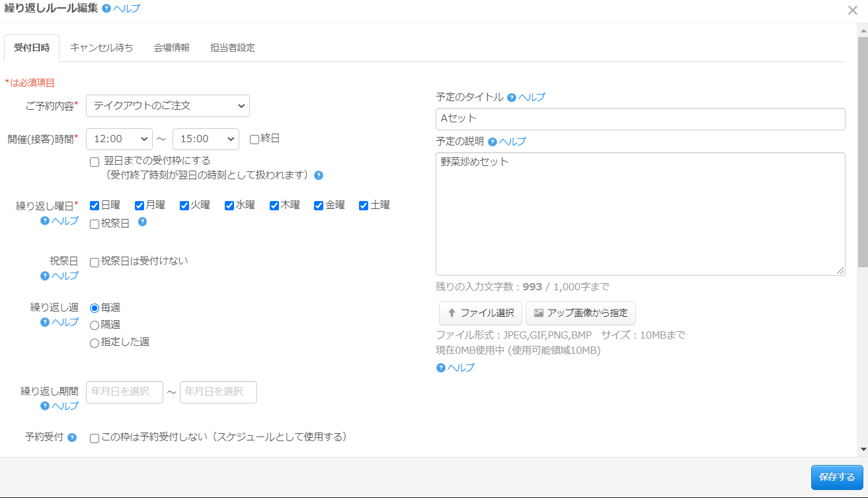Click the ファイル選択 upload button
868x498 pixels.
coord(481,313)
